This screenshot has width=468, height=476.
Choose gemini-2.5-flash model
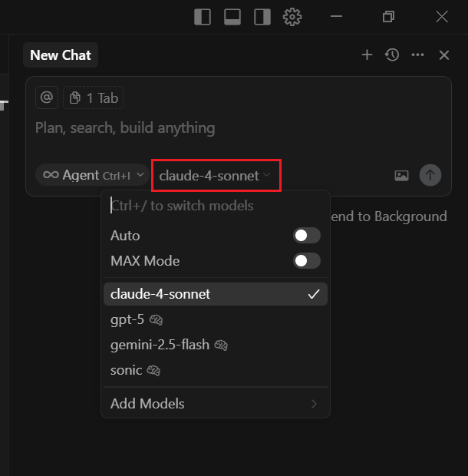click(x=216, y=345)
